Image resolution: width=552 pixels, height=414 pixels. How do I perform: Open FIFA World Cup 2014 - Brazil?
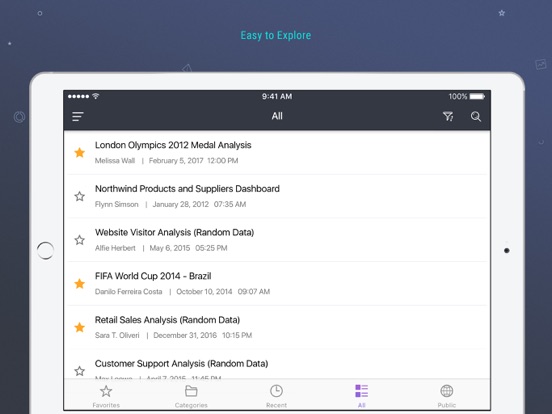pos(277,283)
